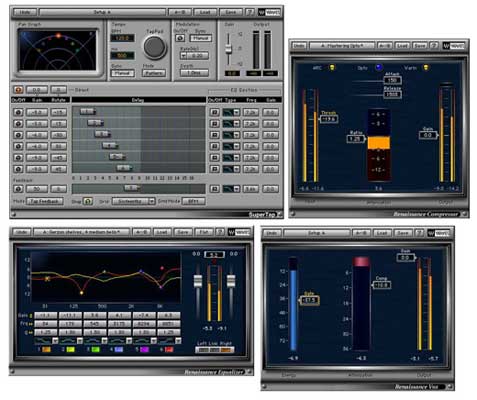Toggle the ARC light in Renaissance Compressor
The image size is (477, 400).
point(332,68)
